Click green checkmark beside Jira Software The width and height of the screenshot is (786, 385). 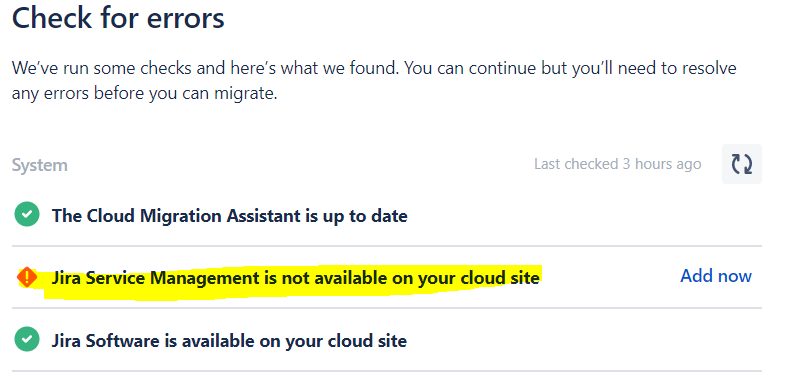pos(27,339)
